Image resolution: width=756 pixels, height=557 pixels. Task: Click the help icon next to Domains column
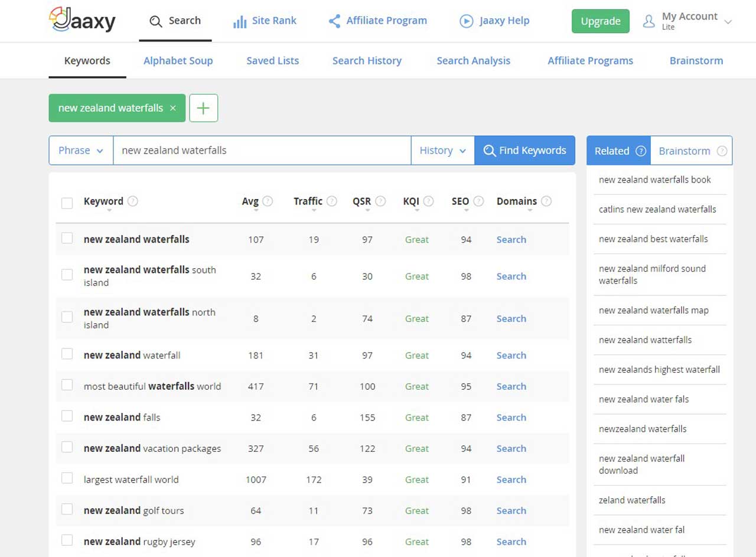pyautogui.click(x=546, y=201)
